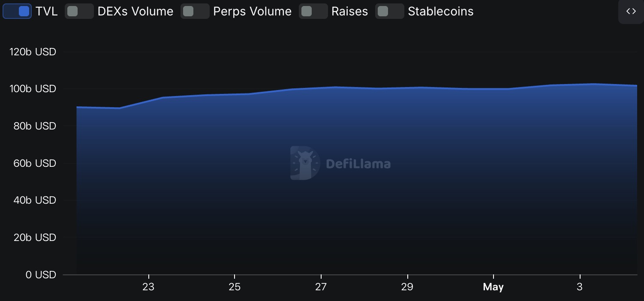Switch on the Raises toggle

[x=313, y=11]
